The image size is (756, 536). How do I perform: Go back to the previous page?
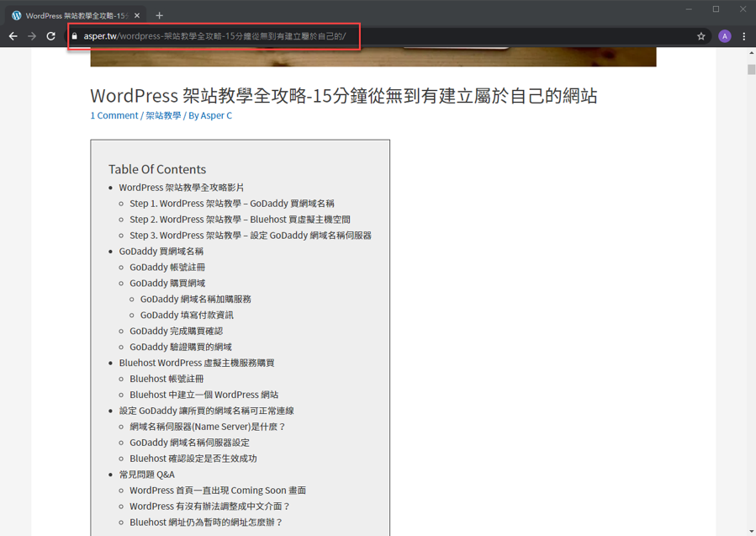pos(13,36)
